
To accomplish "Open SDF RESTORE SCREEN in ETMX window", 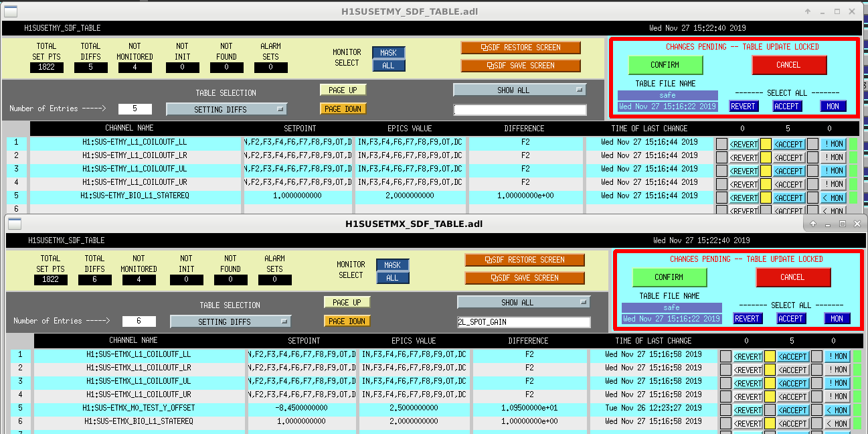I will [525, 260].
